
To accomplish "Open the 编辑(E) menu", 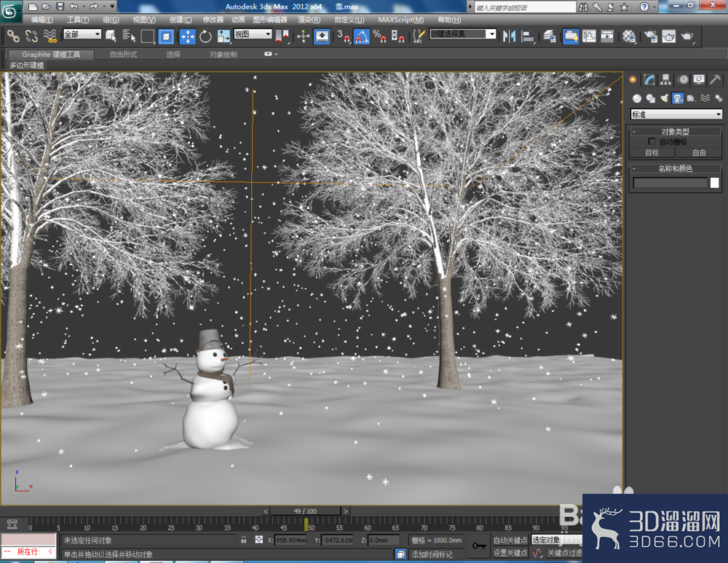I will click(x=41, y=20).
